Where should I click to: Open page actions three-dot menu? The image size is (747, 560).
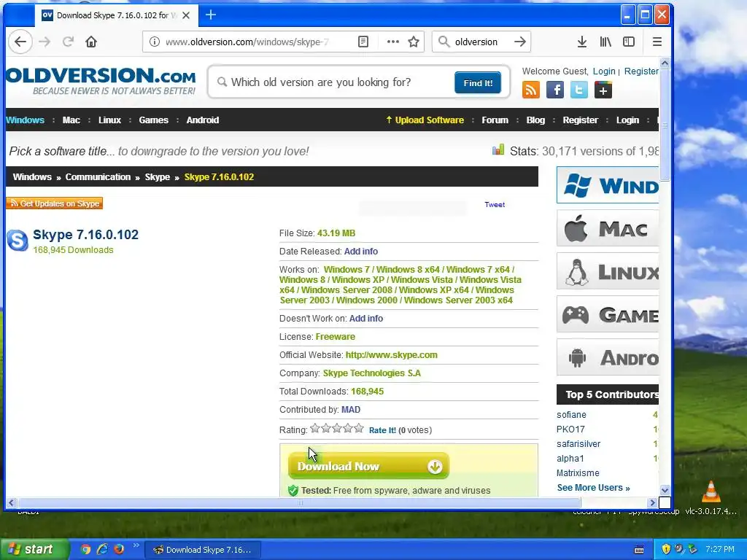click(393, 42)
